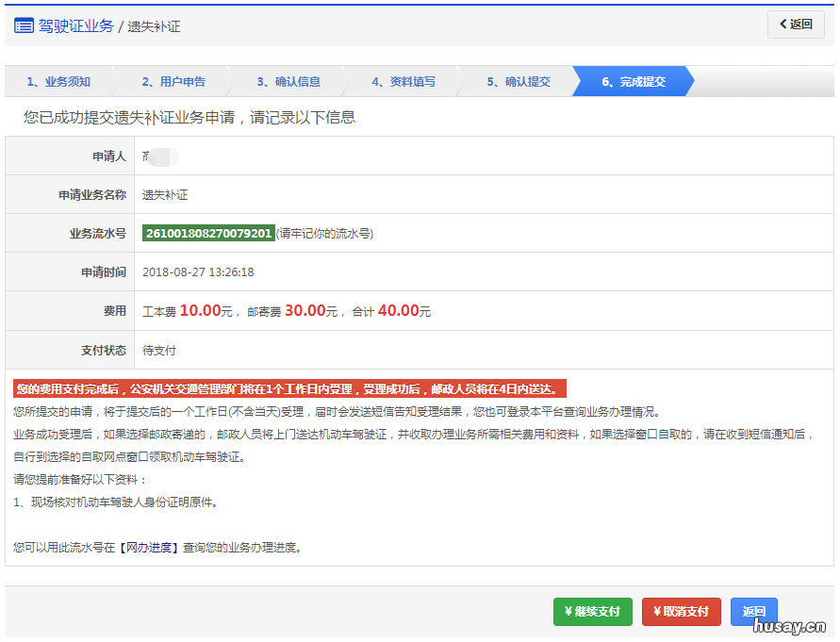
Task: Click the ¥ icon on 继续支付 button
Action: coord(567,611)
